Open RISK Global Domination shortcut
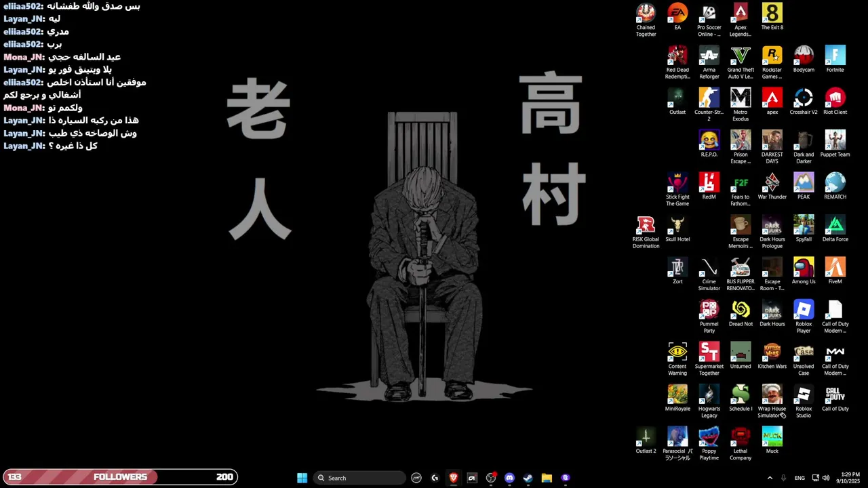 [x=646, y=232]
